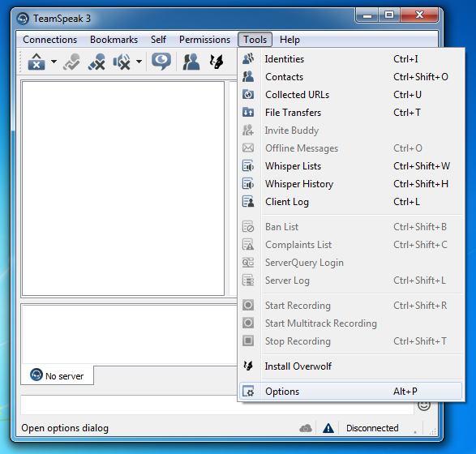476x454 pixels.
Task: Click the TeamSpeak 3 title bar icon
Action: tap(23, 19)
